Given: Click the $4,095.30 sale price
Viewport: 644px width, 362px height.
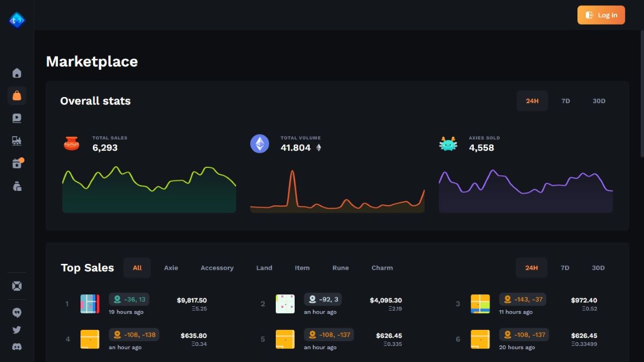Looking at the screenshot, I should click(x=386, y=300).
